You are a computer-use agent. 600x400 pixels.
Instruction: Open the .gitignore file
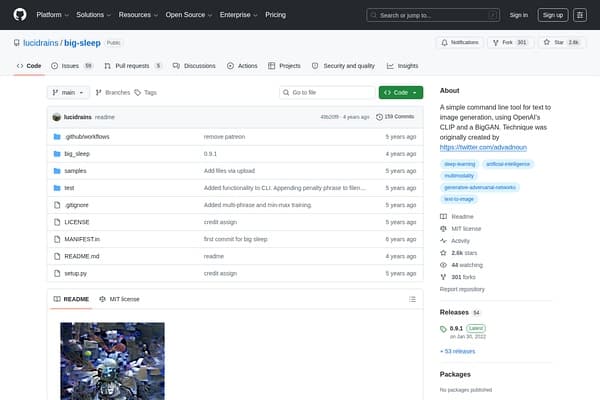point(77,205)
